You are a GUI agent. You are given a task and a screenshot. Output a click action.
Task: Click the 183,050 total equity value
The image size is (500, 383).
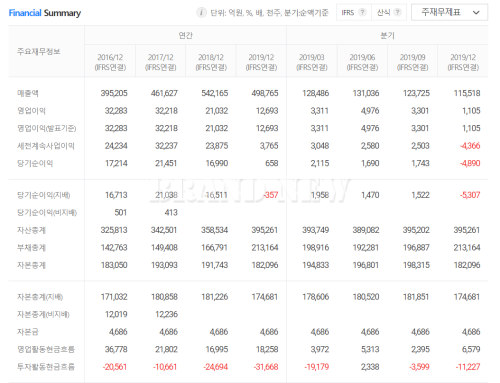tap(114, 265)
